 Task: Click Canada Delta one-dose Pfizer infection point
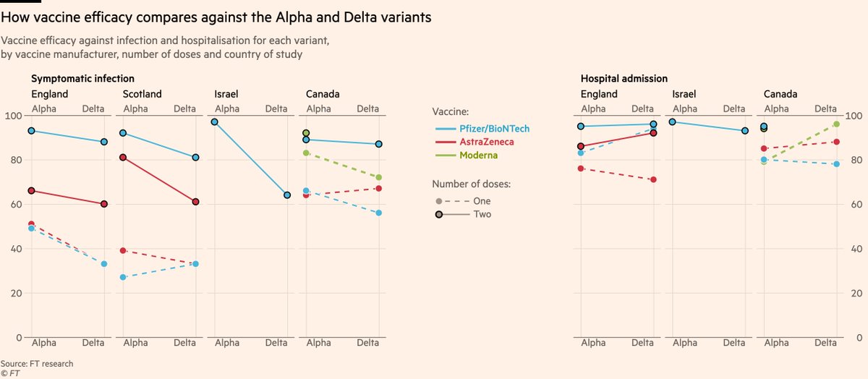[379, 213]
